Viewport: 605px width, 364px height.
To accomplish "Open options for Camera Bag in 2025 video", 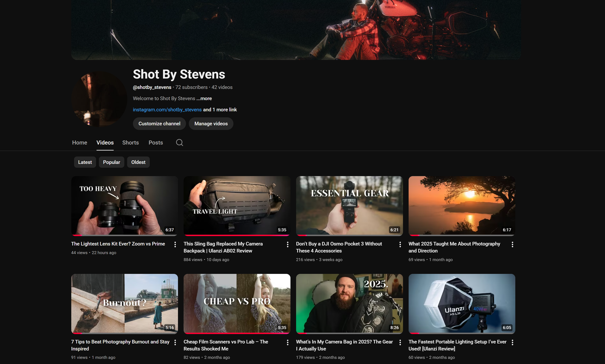I will [400, 342].
